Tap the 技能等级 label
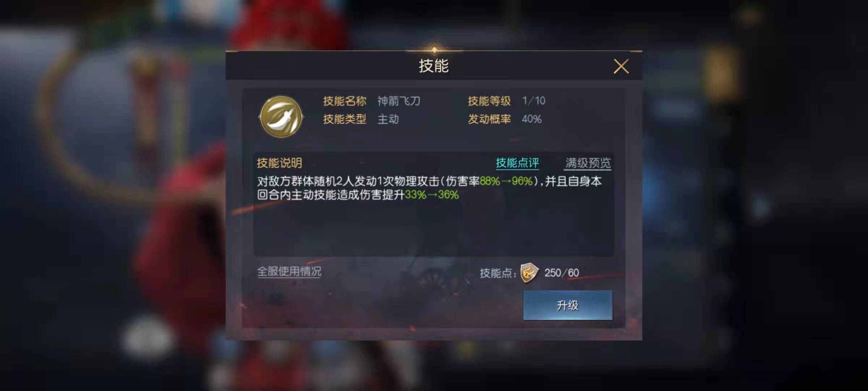 coord(489,101)
